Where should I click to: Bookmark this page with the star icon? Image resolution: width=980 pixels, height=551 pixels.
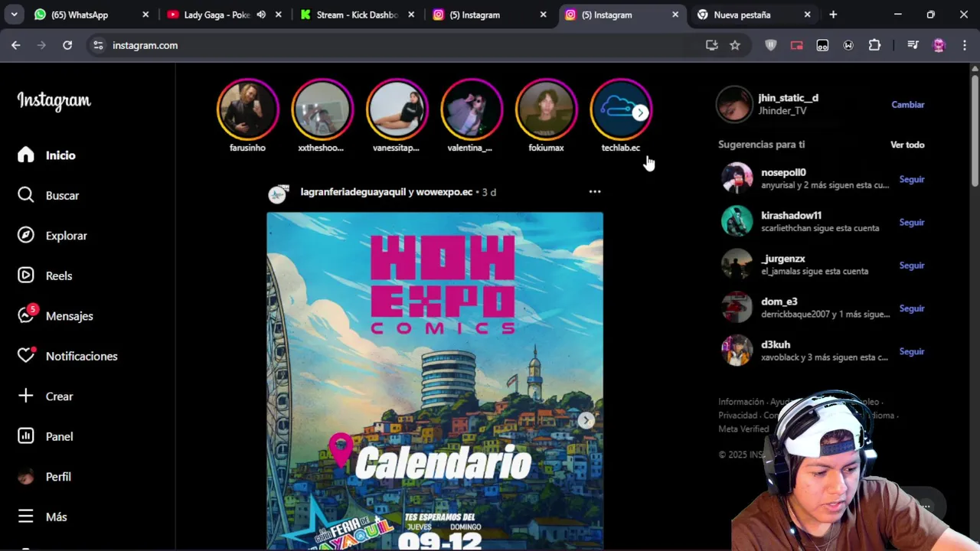735,45
